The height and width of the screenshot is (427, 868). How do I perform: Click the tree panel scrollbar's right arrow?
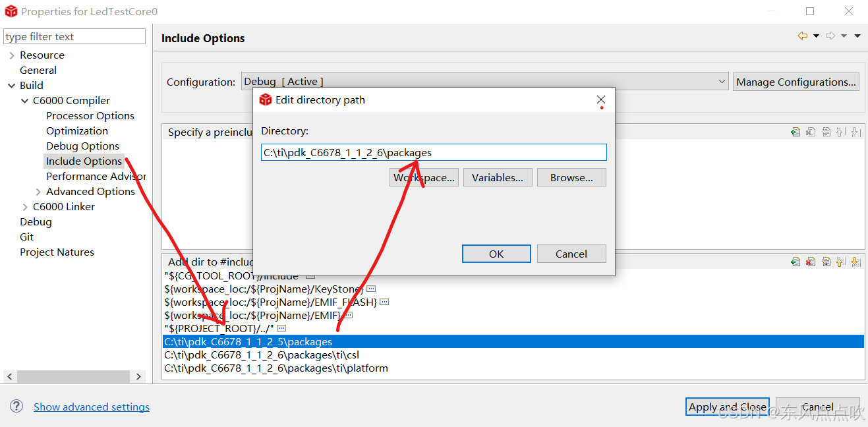click(x=138, y=376)
